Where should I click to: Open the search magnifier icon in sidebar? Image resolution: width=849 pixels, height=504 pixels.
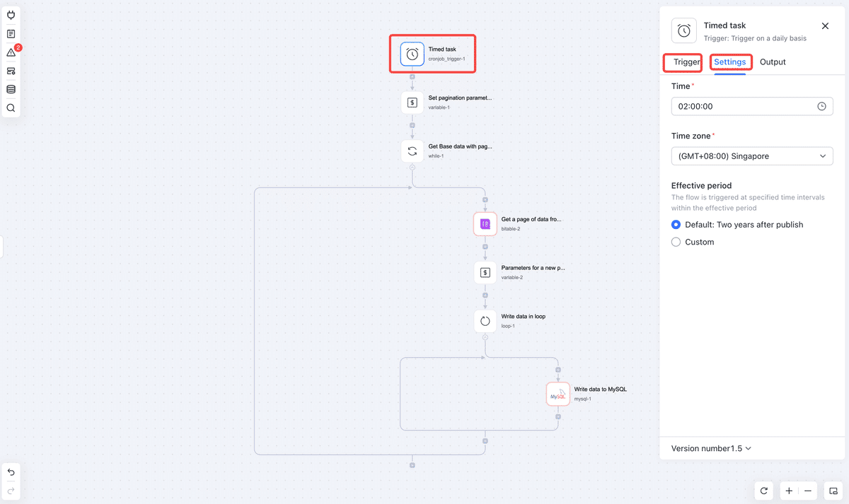(x=11, y=108)
